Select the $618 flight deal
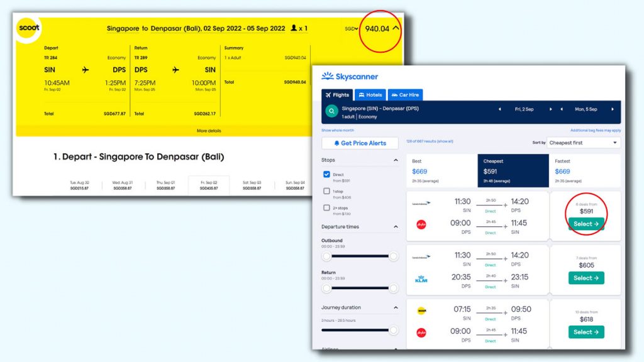This screenshot has width=644, height=362. pyautogui.click(x=586, y=332)
